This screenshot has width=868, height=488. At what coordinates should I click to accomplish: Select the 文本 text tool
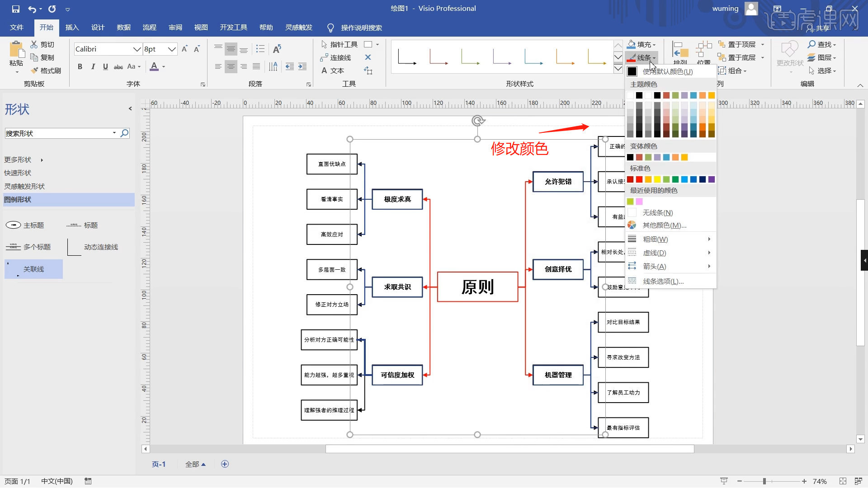coord(336,70)
